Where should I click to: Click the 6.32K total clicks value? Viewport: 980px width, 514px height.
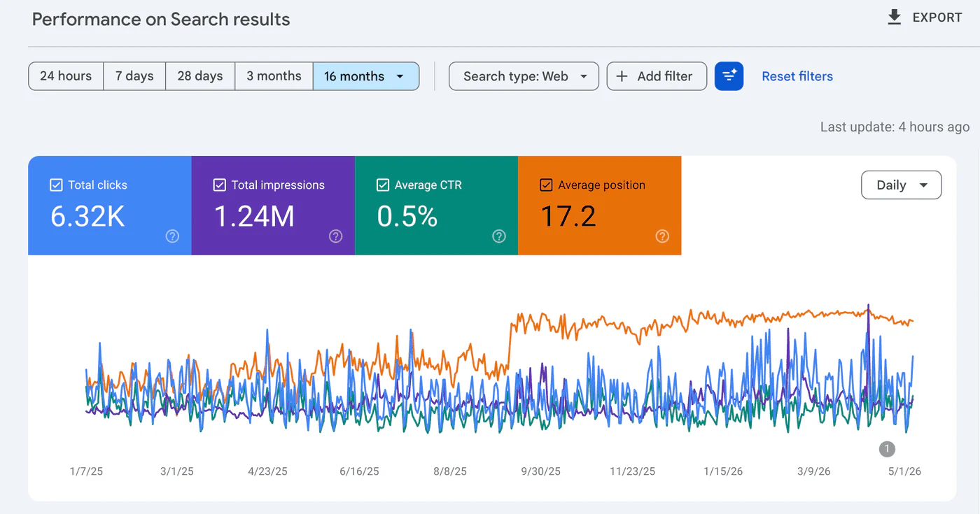pyautogui.click(x=87, y=217)
